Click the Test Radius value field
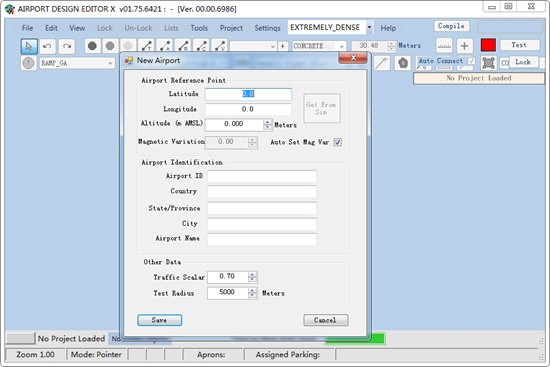Image resolution: width=550 pixels, height=367 pixels. pyautogui.click(x=228, y=293)
